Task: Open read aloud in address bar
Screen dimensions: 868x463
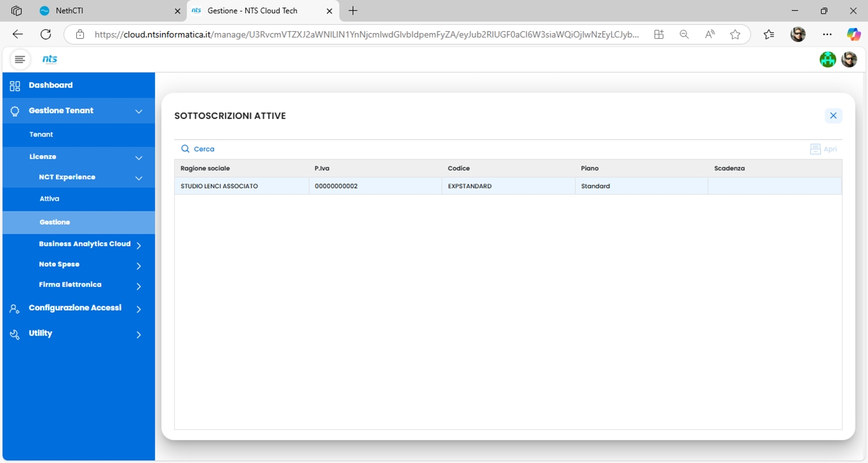Action: tap(710, 35)
